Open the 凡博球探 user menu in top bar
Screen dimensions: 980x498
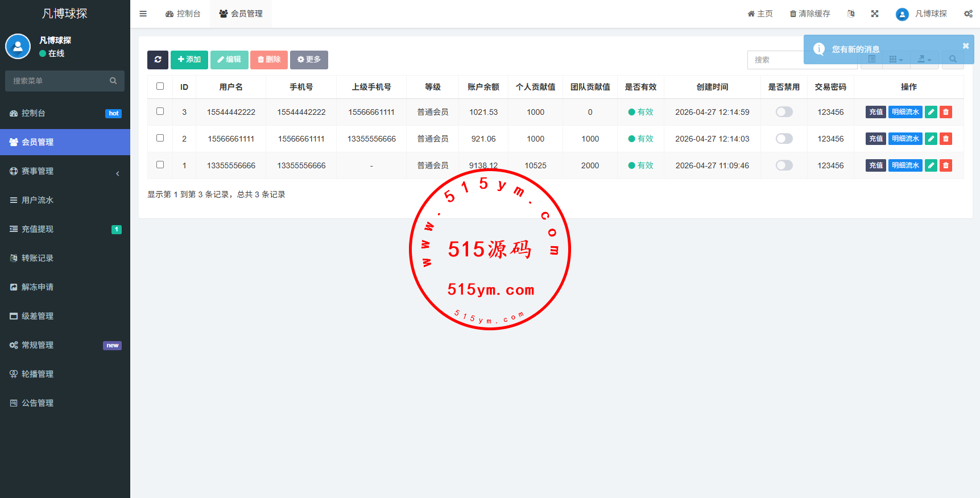click(x=921, y=14)
